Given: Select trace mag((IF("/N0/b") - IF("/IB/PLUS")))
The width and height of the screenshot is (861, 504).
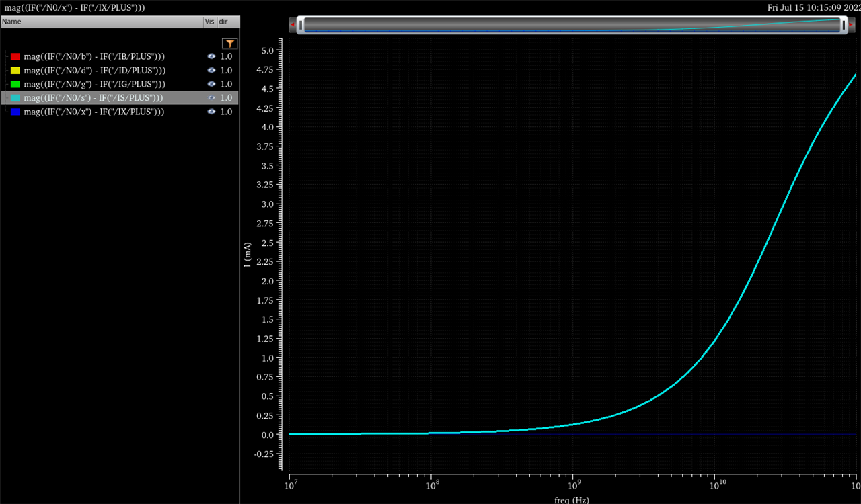Looking at the screenshot, I should point(95,56).
